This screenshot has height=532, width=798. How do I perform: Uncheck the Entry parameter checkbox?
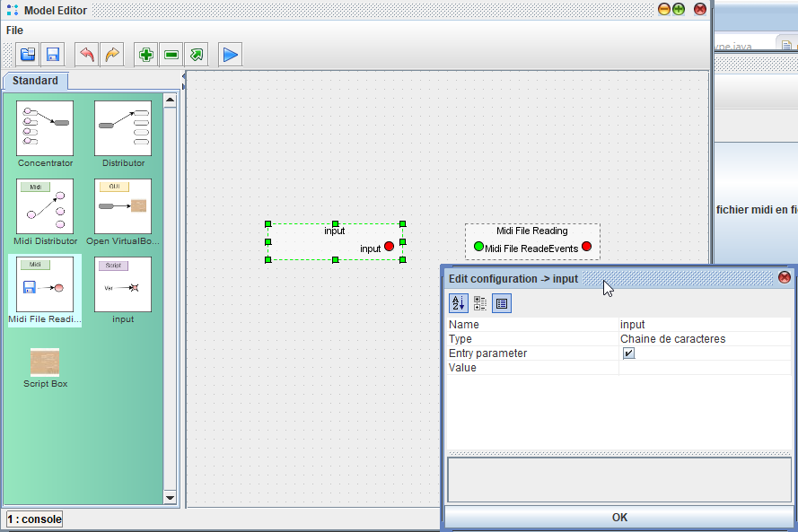(x=629, y=353)
